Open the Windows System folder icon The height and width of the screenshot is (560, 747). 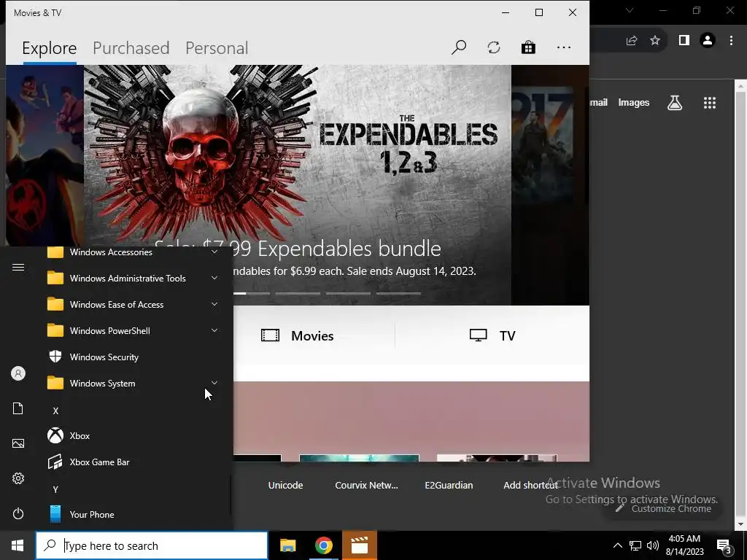(55, 383)
